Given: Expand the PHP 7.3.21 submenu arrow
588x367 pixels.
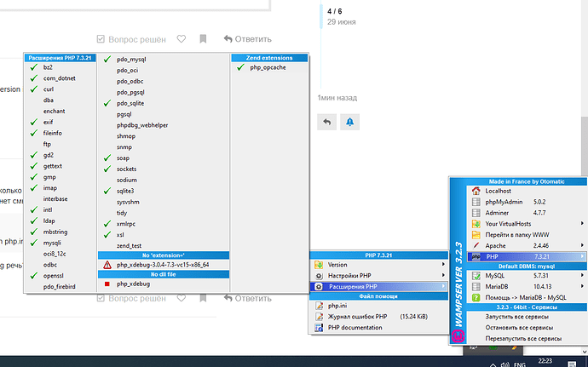Looking at the screenshot, I should (x=582, y=256).
